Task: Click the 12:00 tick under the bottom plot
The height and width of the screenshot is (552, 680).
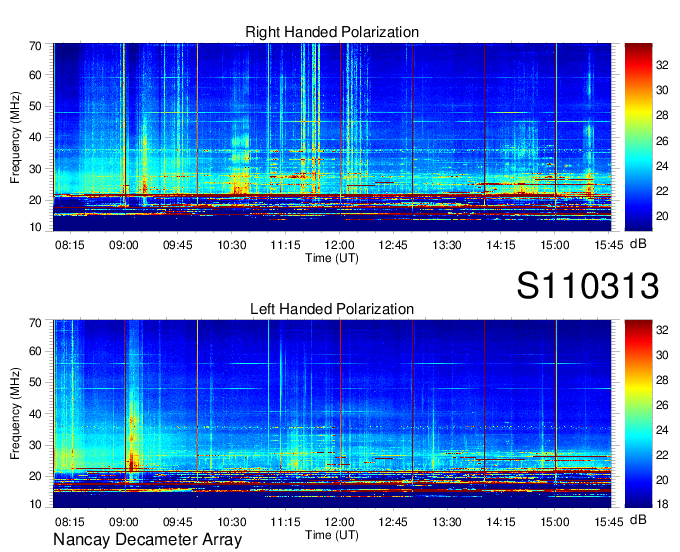Action: point(339,522)
